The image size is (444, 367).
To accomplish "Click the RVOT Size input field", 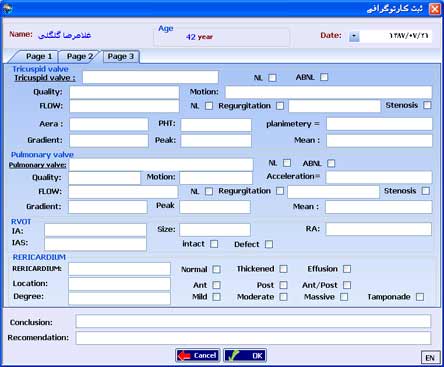I will (215, 230).
